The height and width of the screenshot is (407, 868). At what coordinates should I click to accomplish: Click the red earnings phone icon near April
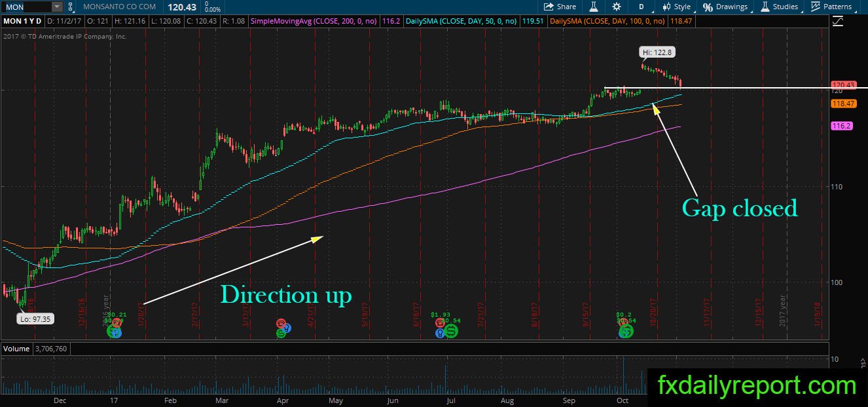pyautogui.click(x=281, y=324)
